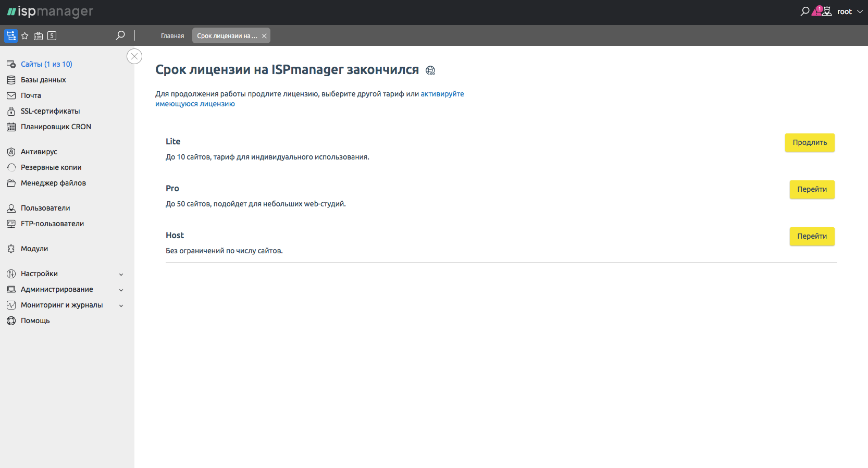This screenshot has width=868, height=468.
Task: Click text 'Без ограничений по числу сайтов.'
Action: coord(224,251)
